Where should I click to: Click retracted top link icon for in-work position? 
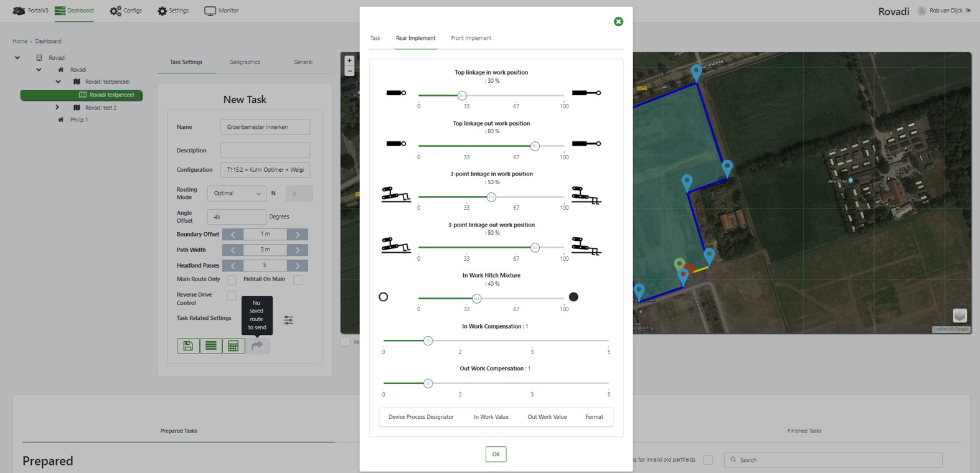[x=396, y=93]
